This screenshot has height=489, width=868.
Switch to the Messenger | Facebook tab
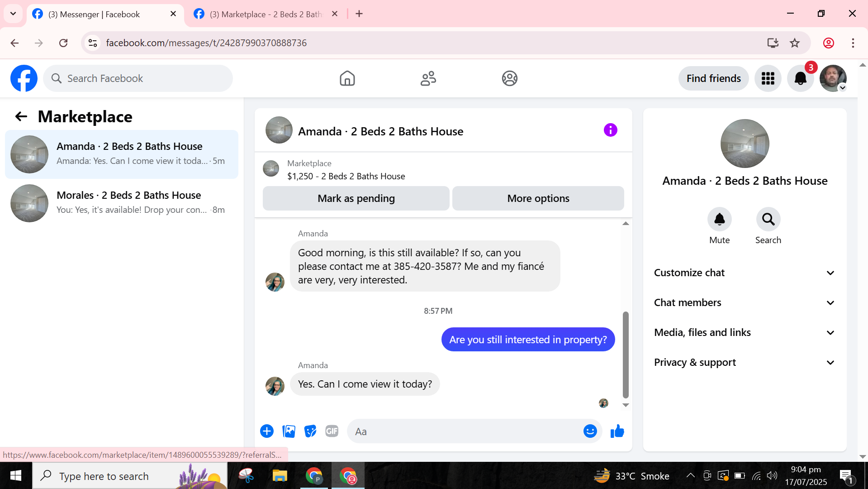(x=105, y=14)
